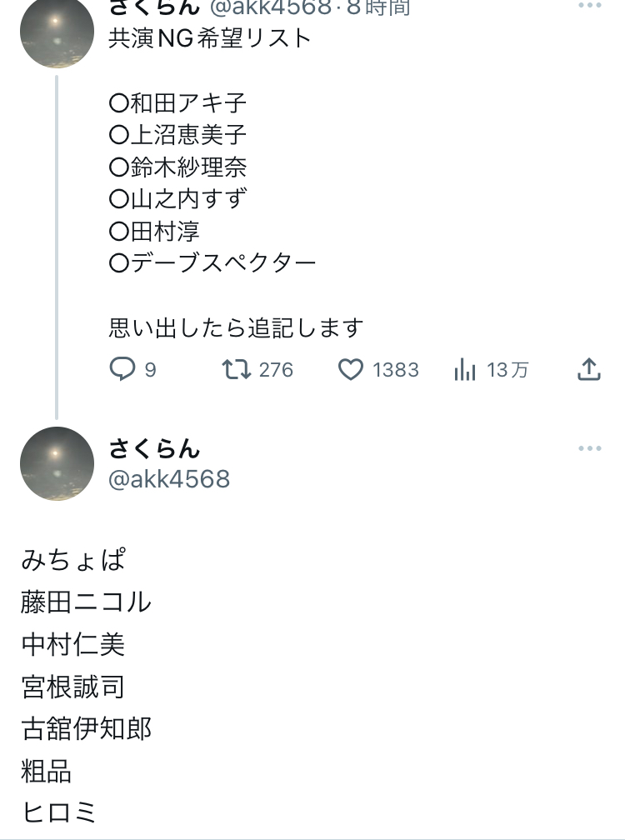Tap the share upload icon
The height and width of the screenshot is (840, 625).
click(x=589, y=369)
